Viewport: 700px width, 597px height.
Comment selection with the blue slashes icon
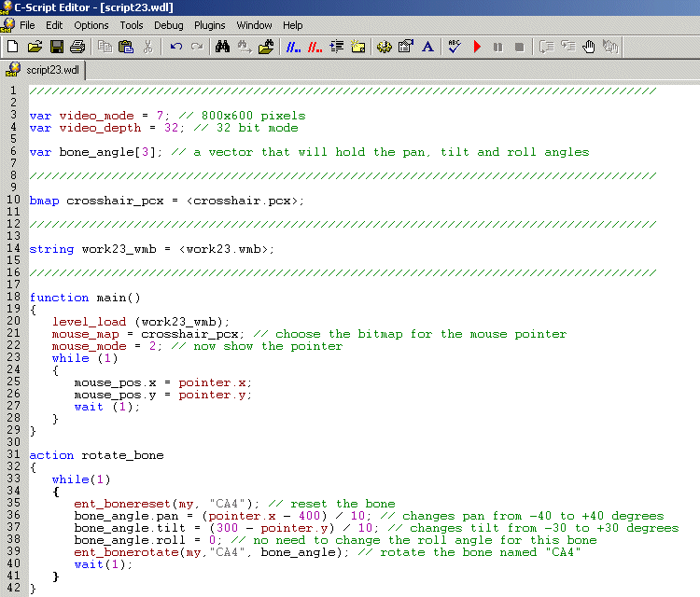pyautogui.click(x=292, y=46)
